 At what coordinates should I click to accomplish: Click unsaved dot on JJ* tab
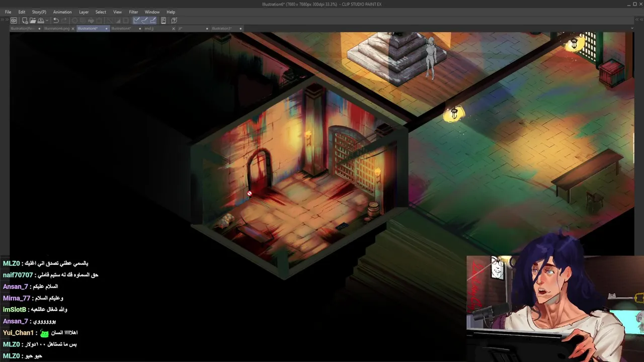(207, 29)
